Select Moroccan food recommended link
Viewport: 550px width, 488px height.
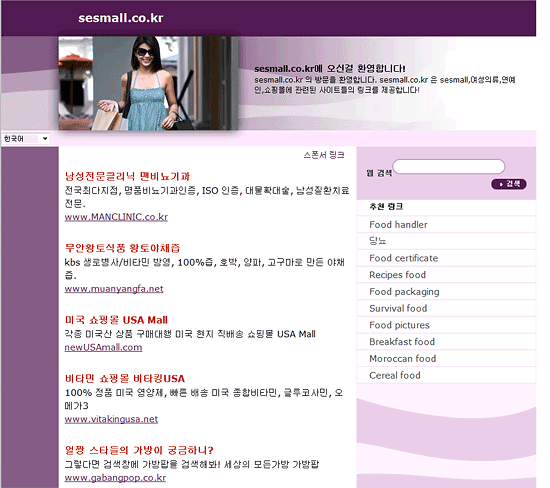(403, 359)
